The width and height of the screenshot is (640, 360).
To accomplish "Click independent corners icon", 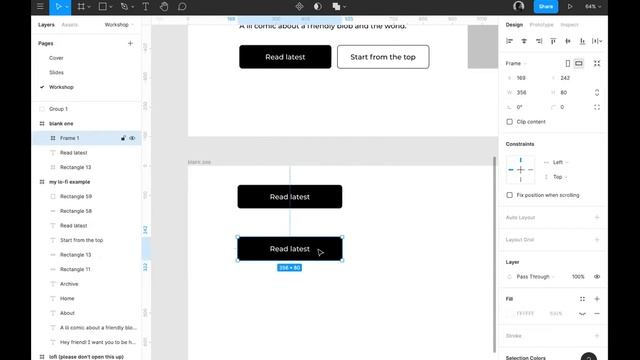I will coord(597,107).
